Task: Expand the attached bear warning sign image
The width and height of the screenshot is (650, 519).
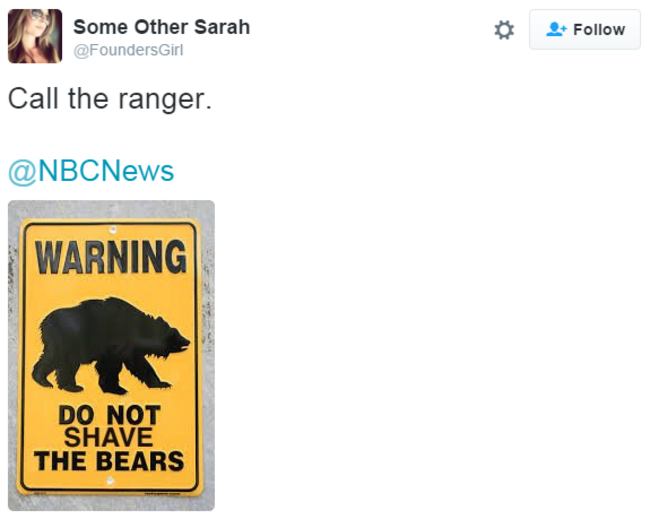Action: (x=112, y=356)
